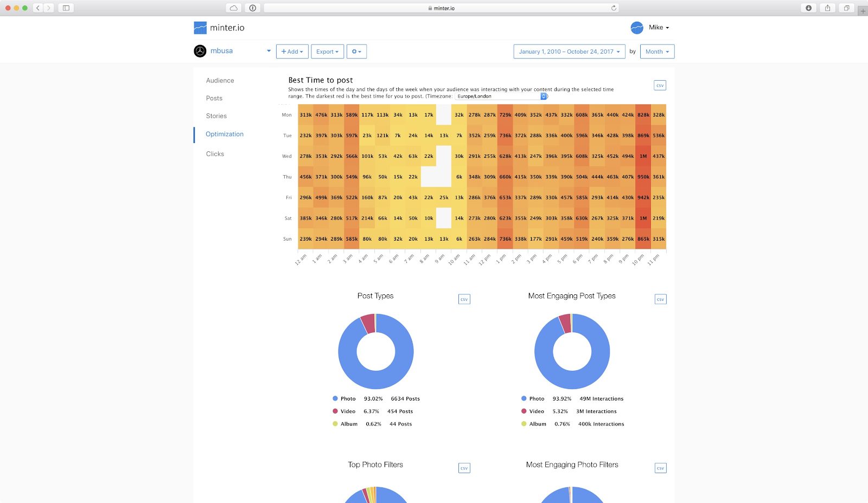Click the Friday 499k heatmap cell
This screenshot has width=868, height=503.
(321, 197)
